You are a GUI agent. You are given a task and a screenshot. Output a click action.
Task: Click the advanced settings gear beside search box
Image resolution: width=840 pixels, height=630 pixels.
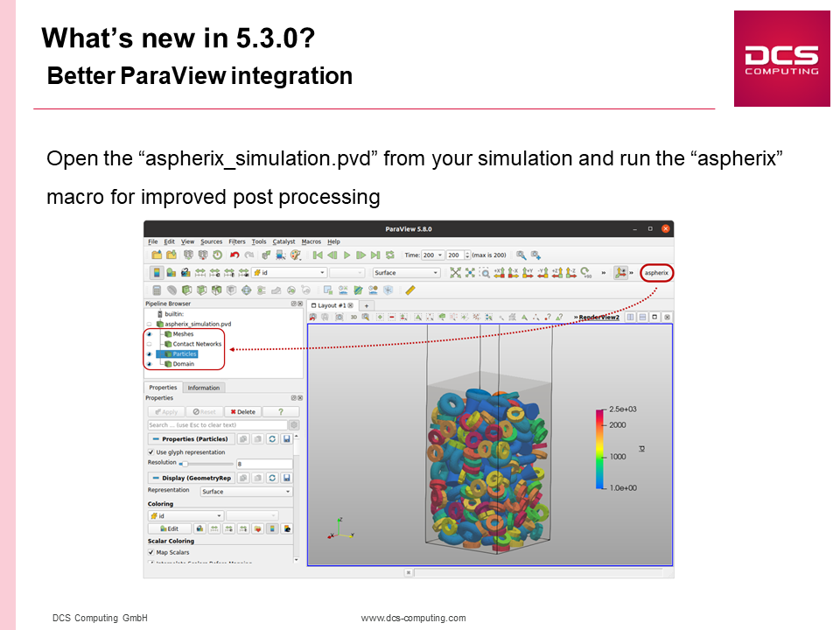click(294, 425)
